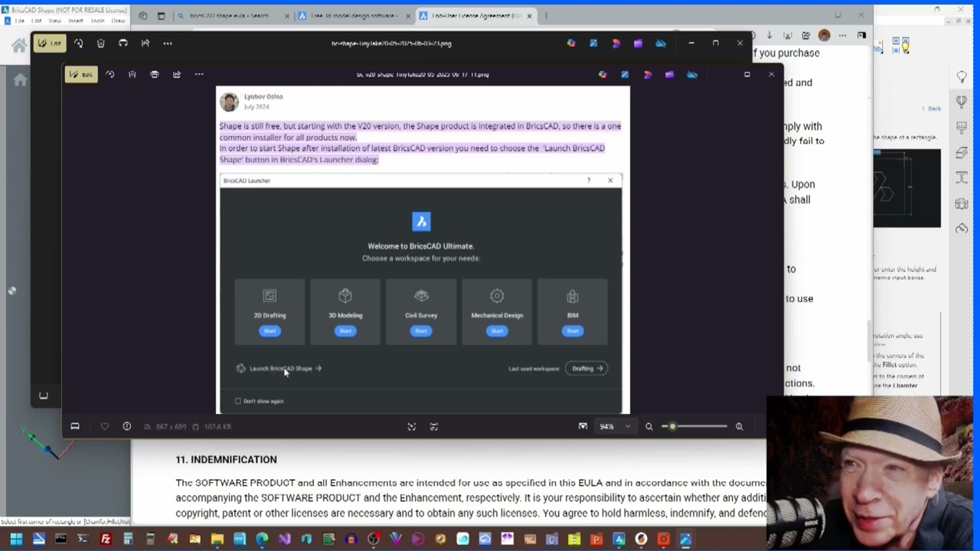This screenshot has height=551, width=980.
Task: Click the 11. INDEMNIFICATION heading
Action: point(226,459)
